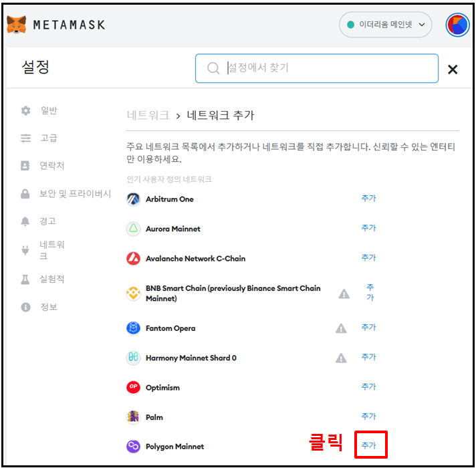Screen dimensions: 476x468
Task: Select the Avalanche Network C-Chain name
Action: 195,259
